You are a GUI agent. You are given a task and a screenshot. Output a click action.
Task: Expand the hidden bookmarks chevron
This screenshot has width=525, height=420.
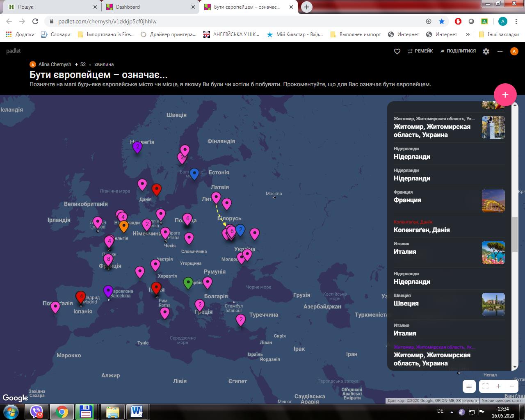(x=468, y=34)
